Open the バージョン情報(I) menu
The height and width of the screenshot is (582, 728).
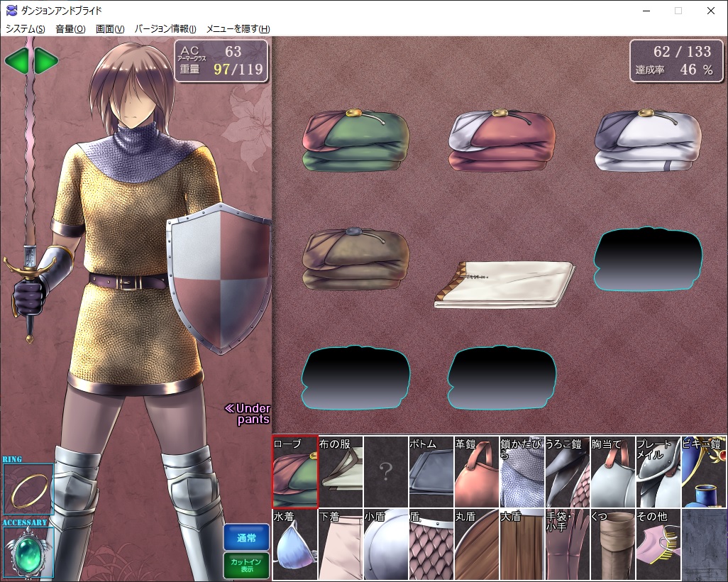click(165, 29)
